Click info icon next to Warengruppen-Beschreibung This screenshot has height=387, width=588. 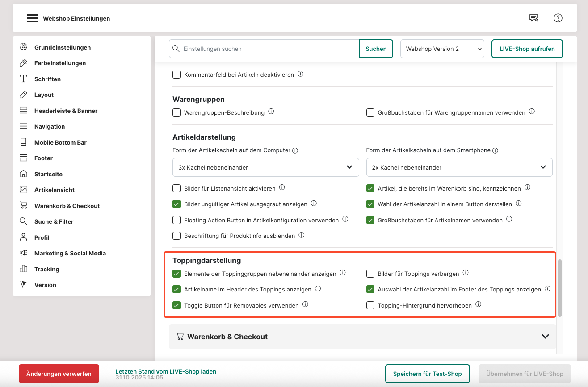click(271, 112)
